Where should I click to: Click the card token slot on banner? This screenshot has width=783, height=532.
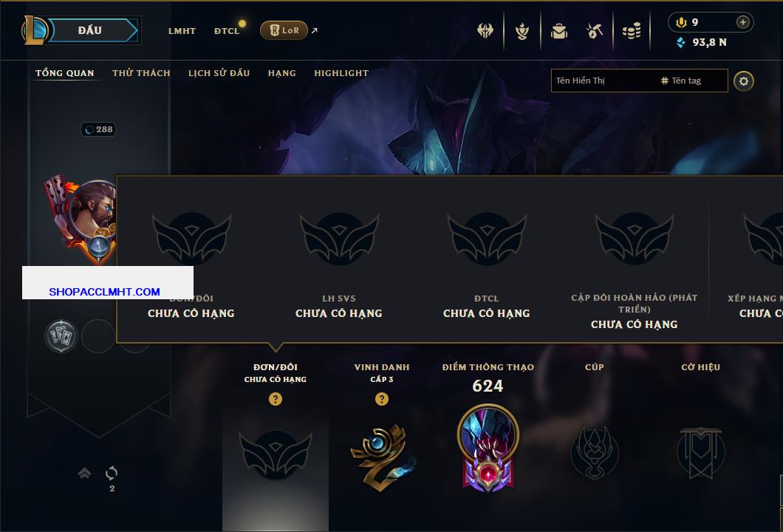[61, 335]
